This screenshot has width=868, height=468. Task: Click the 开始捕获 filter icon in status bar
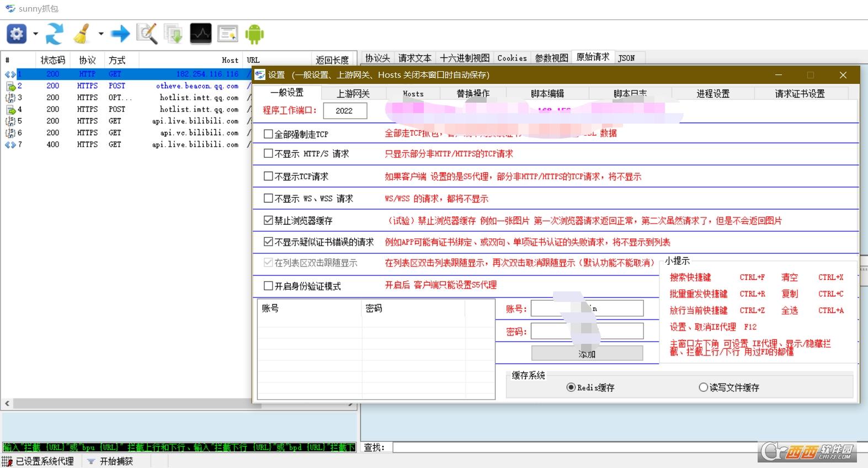[x=91, y=461]
